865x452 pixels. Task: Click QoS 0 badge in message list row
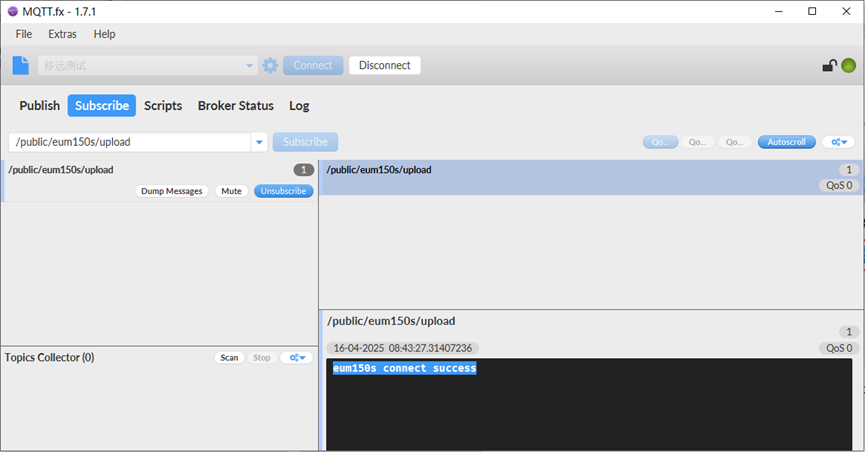pos(839,185)
